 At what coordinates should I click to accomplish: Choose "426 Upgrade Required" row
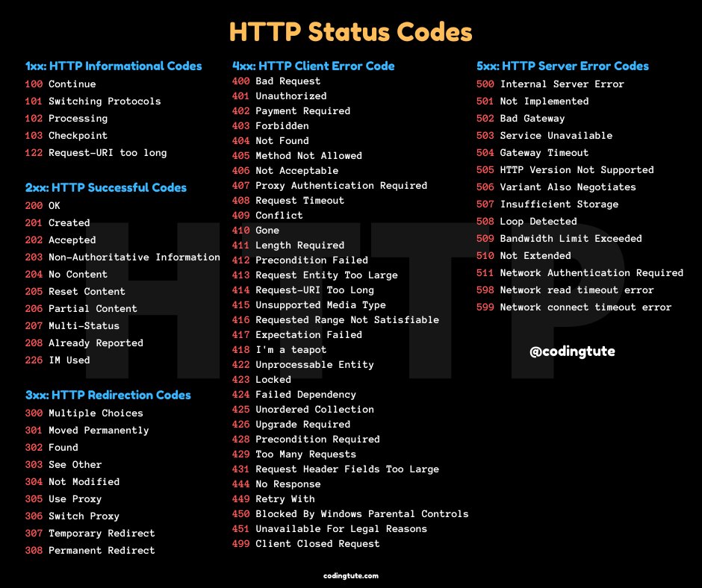tap(291, 425)
